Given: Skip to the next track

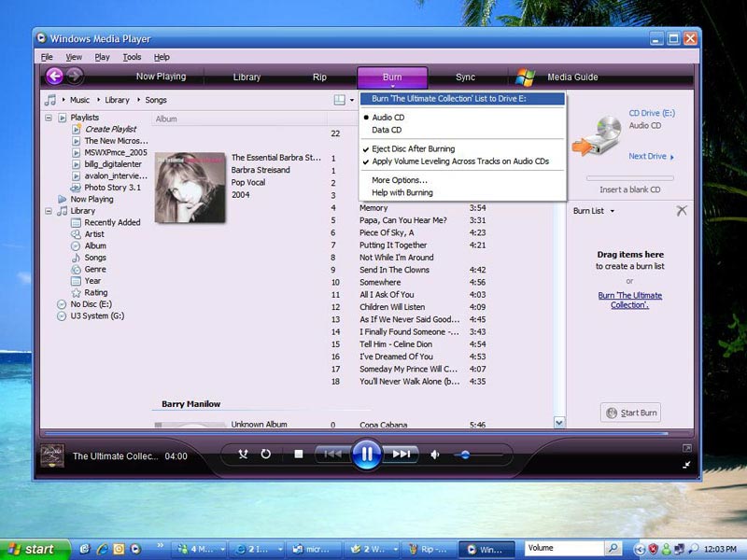Looking at the screenshot, I should [x=401, y=455].
